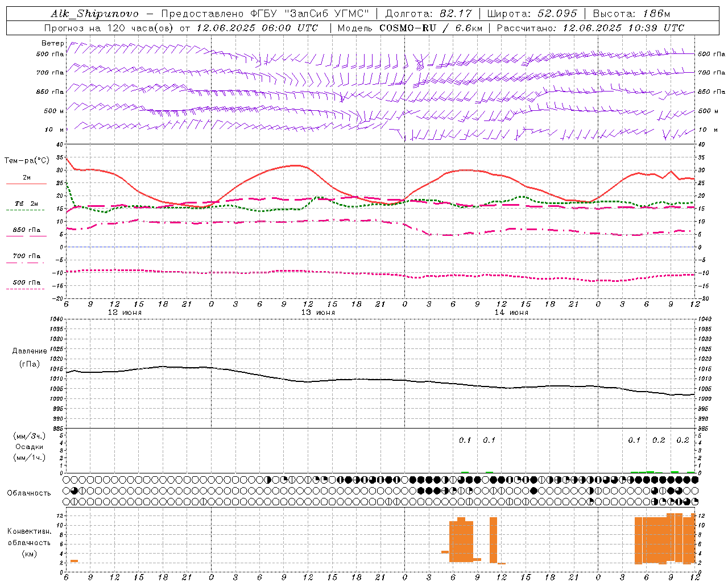Click the 12 июня date label
Image resolution: width=728 pixels, height=582 pixels.
click(x=125, y=313)
